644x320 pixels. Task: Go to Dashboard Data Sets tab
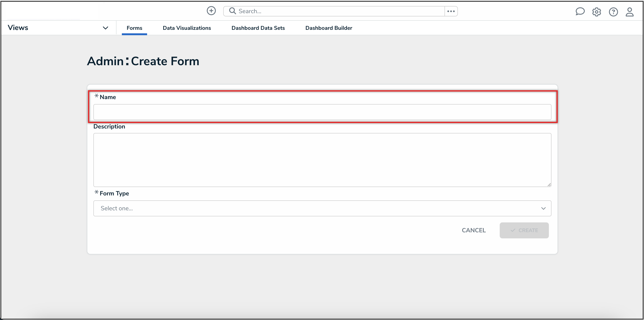[258, 28]
